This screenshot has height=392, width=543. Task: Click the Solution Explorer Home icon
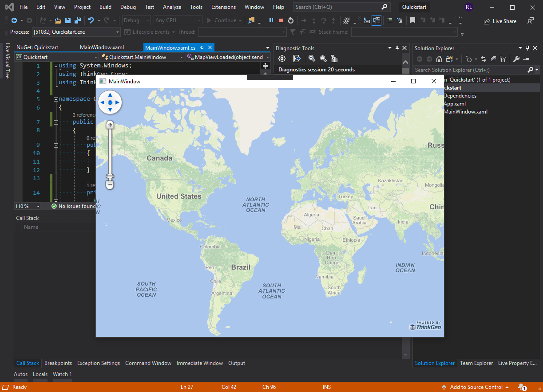(x=439, y=59)
